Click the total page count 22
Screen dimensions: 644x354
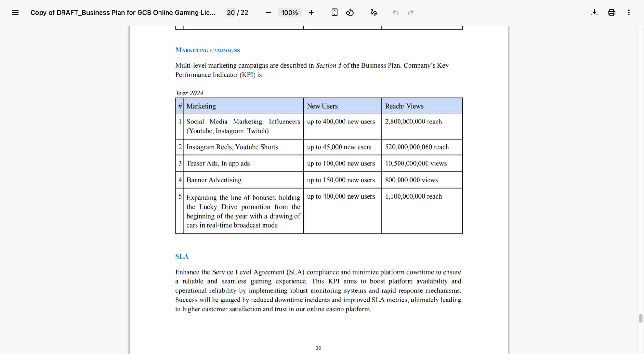pyautogui.click(x=245, y=13)
